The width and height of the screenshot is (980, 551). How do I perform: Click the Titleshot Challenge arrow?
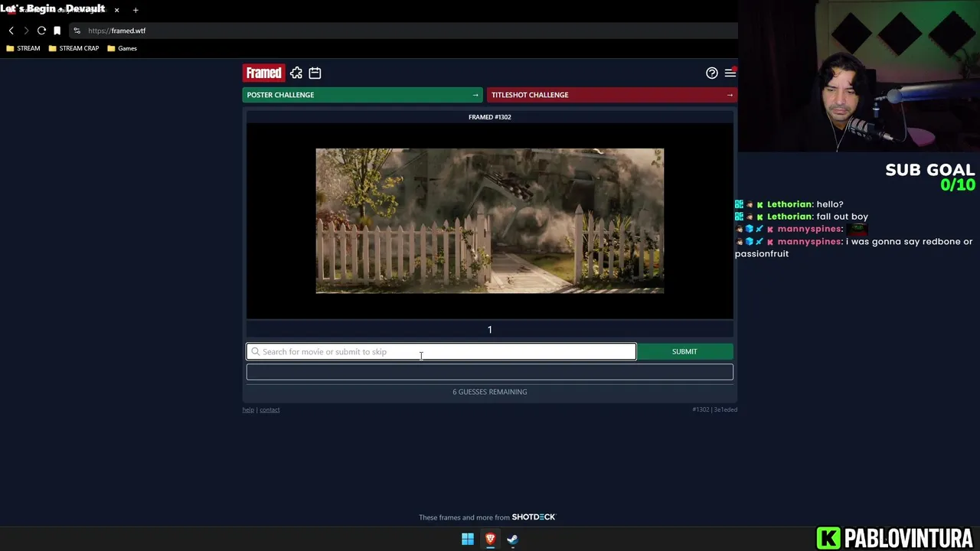pyautogui.click(x=730, y=95)
